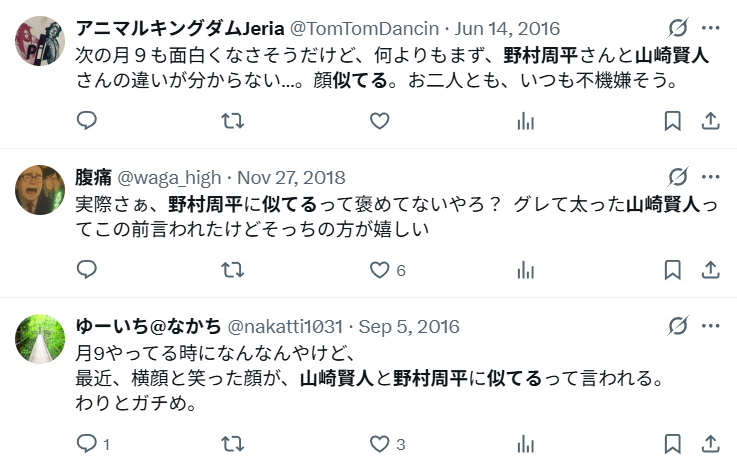Share the @TomTomDancin tweet
The width and height of the screenshot is (737, 463).
711,121
